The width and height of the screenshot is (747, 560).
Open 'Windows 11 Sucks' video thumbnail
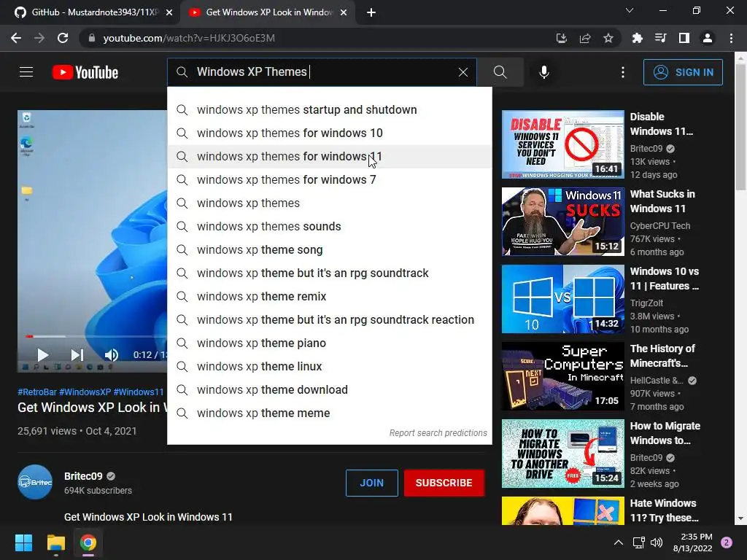[x=562, y=222]
